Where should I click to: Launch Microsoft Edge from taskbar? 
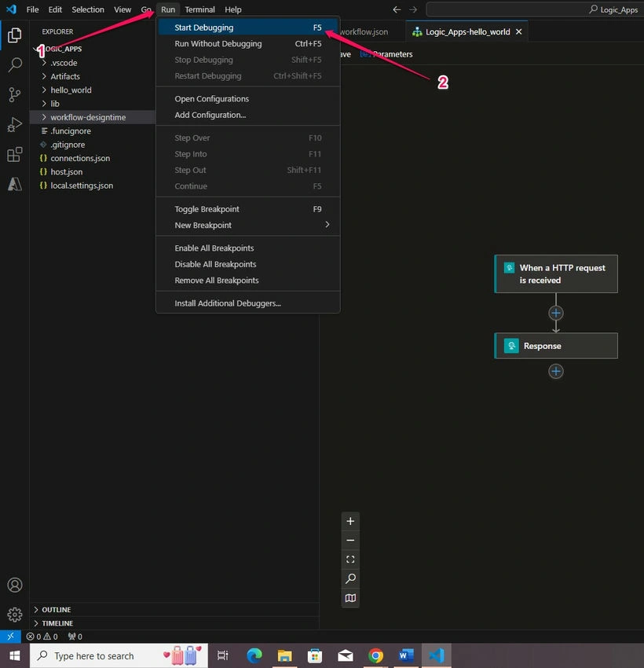254,655
